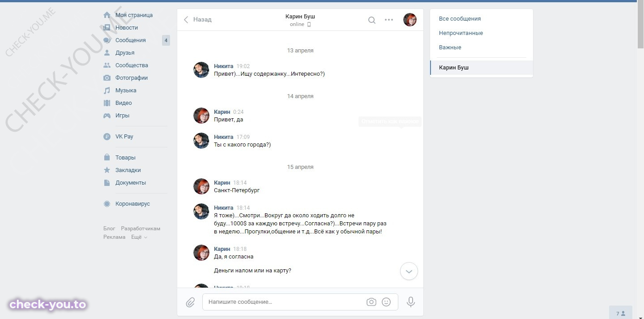Click the News feed icon

click(x=107, y=28)
